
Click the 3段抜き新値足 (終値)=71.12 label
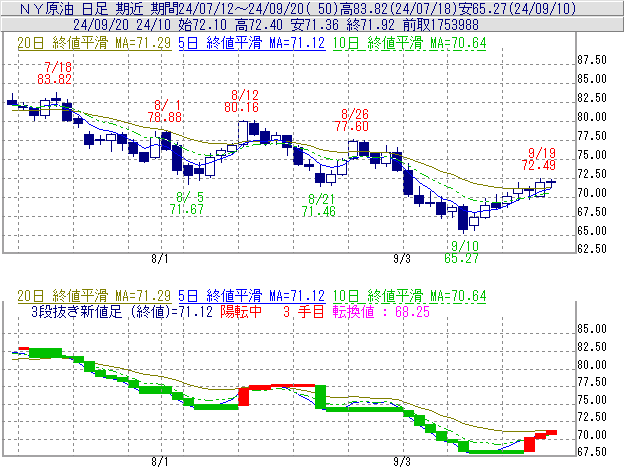tap(122, 311)
